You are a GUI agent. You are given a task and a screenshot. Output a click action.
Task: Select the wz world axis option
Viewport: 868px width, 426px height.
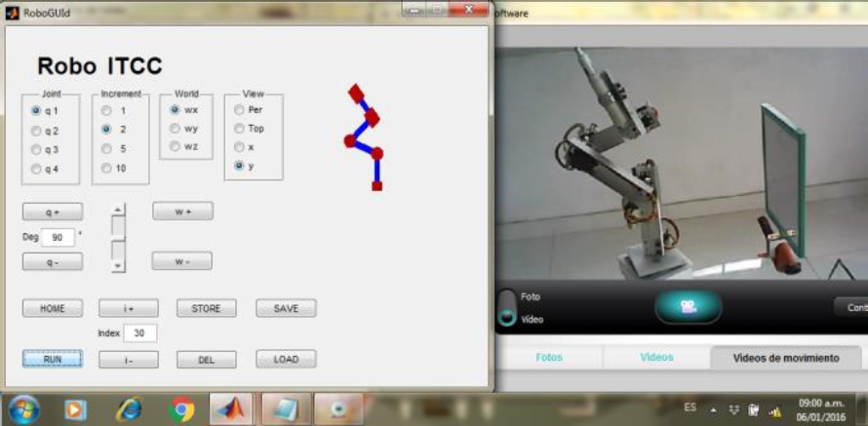[x=176, y=146]
